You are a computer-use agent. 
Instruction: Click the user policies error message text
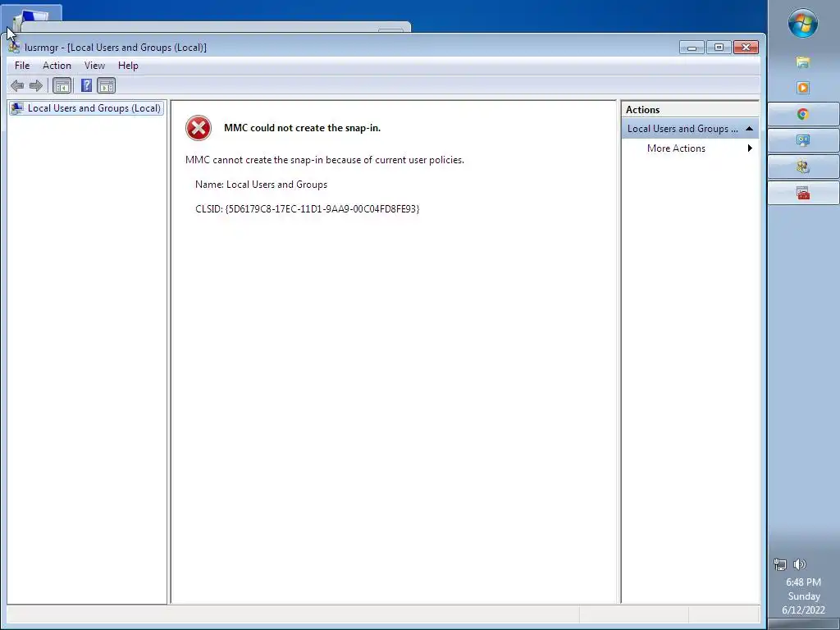pos(325,160)
